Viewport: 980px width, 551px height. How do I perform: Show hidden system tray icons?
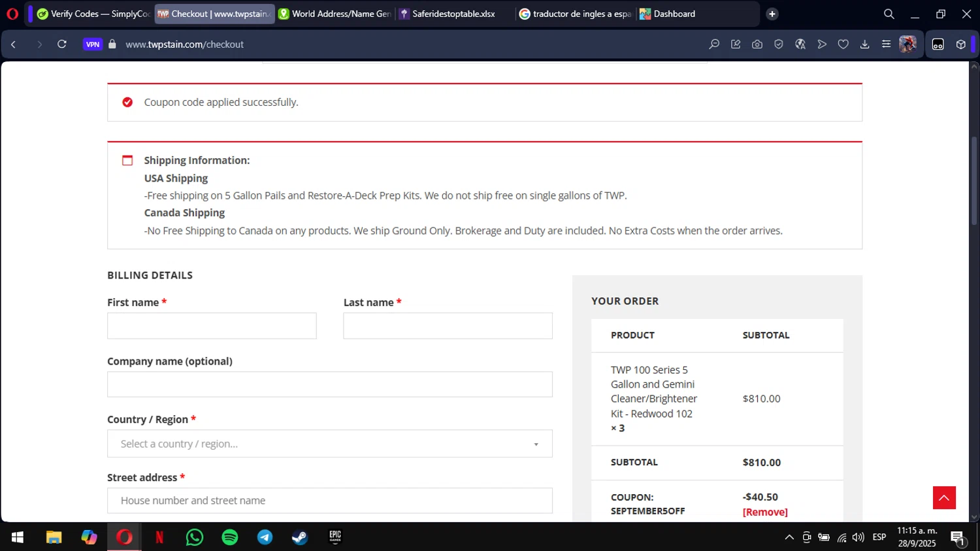point(789,537)
